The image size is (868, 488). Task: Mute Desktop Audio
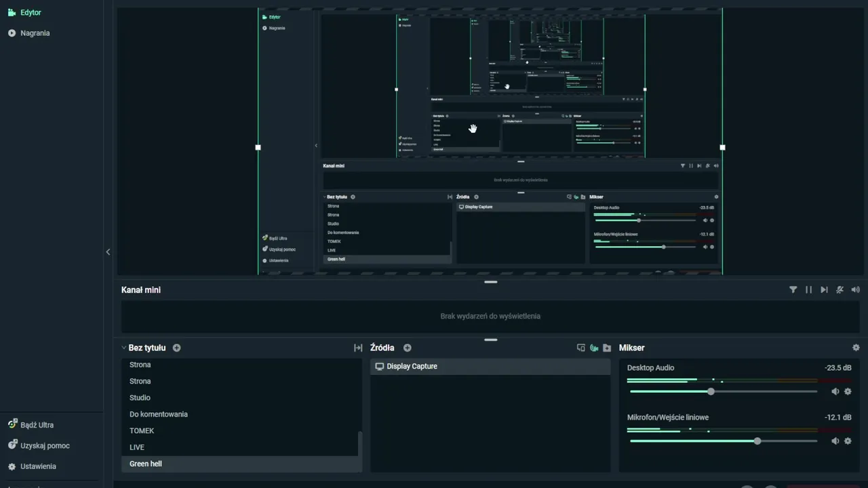coord(835,392)
